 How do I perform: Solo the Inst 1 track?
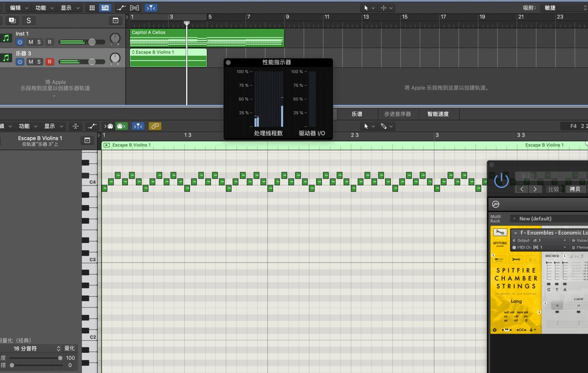[x=39, y=42]
